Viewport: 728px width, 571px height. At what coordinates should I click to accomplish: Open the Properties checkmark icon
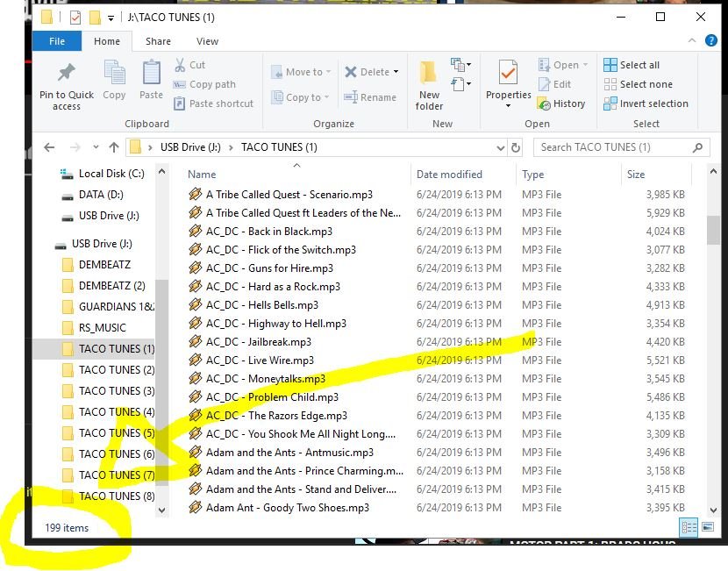pyautogui.click(x=508, y=72)
